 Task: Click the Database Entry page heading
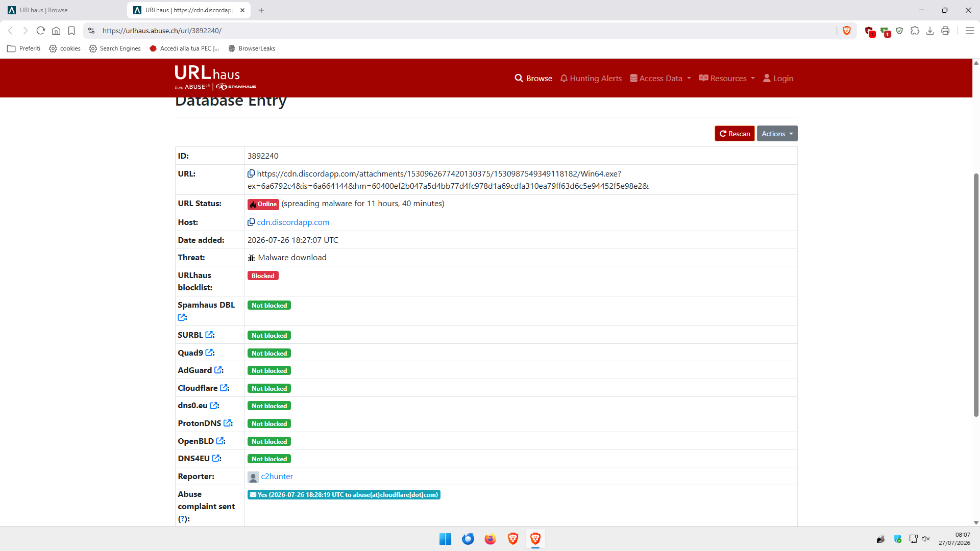tap(231, 102)
